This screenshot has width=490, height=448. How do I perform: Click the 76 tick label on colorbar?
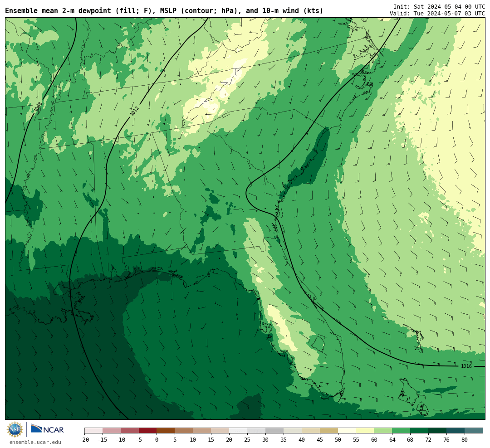click(x=447, y=439)
